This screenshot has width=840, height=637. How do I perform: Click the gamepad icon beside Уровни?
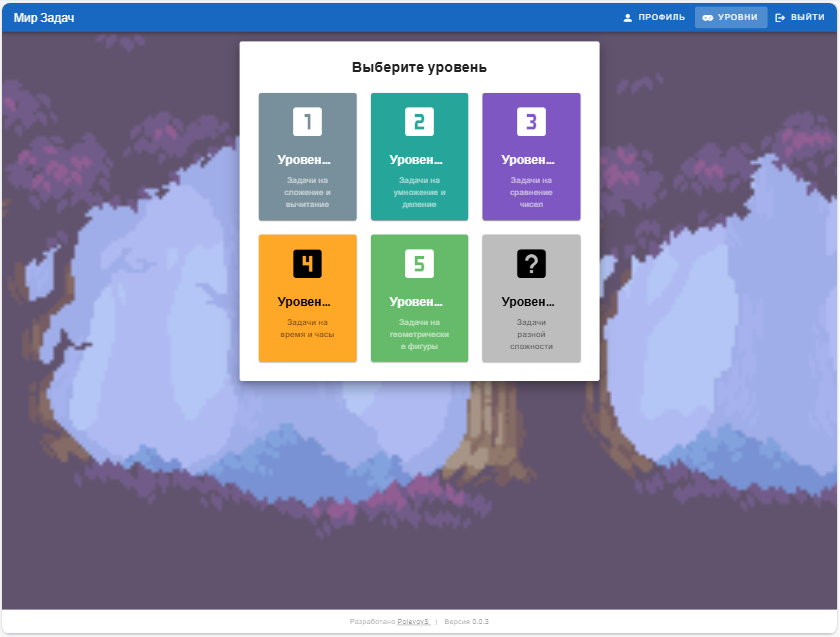(708, 18)
